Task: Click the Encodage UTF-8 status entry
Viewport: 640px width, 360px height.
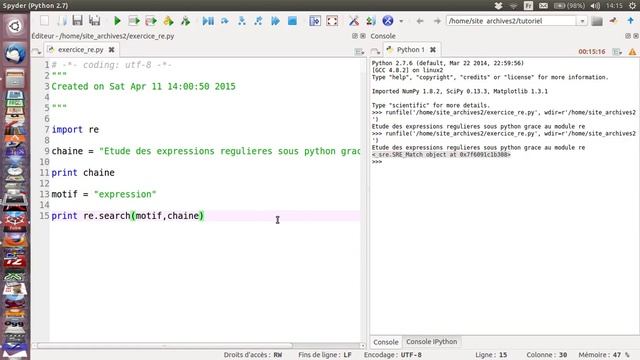Action: [x=393, y=355]
